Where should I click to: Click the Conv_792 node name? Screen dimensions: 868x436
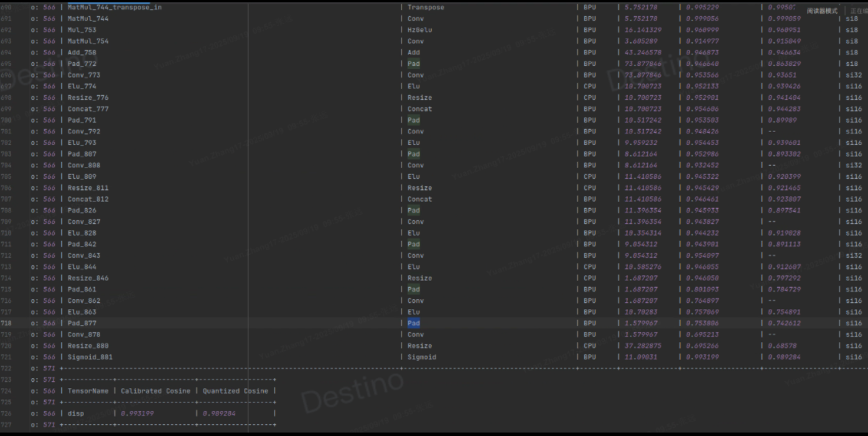pyautogui.click(x=84, y=131)
